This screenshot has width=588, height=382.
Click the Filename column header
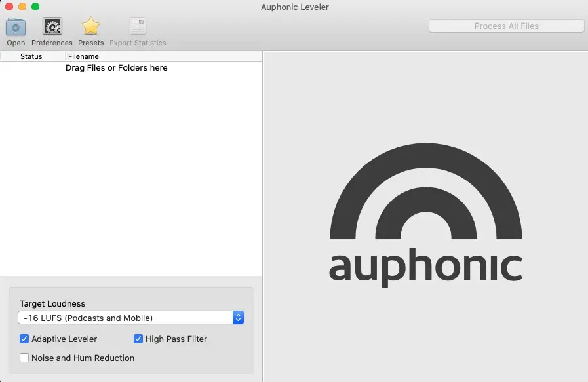(x=83, y=56)
